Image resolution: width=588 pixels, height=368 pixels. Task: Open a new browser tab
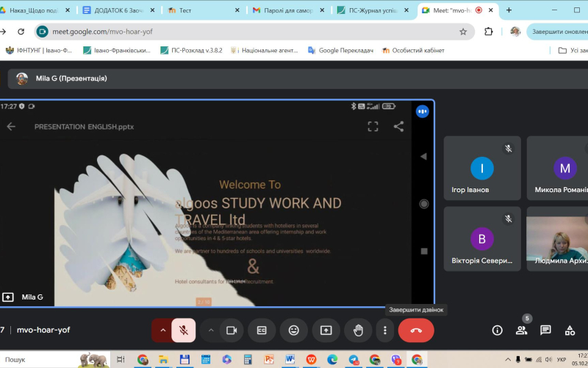pos(509,10)
